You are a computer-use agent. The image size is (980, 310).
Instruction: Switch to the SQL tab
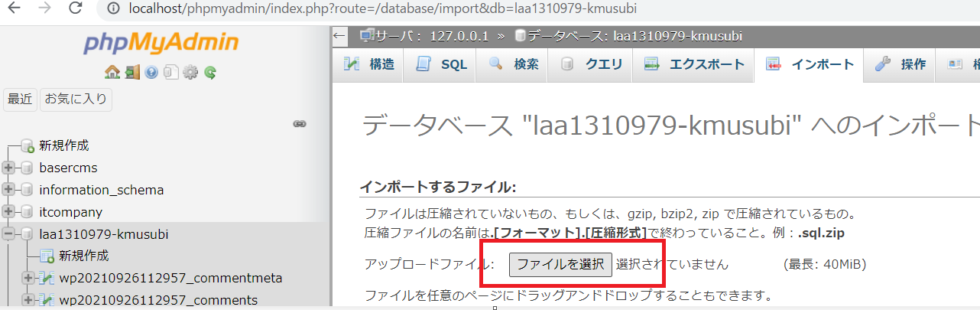442,65
